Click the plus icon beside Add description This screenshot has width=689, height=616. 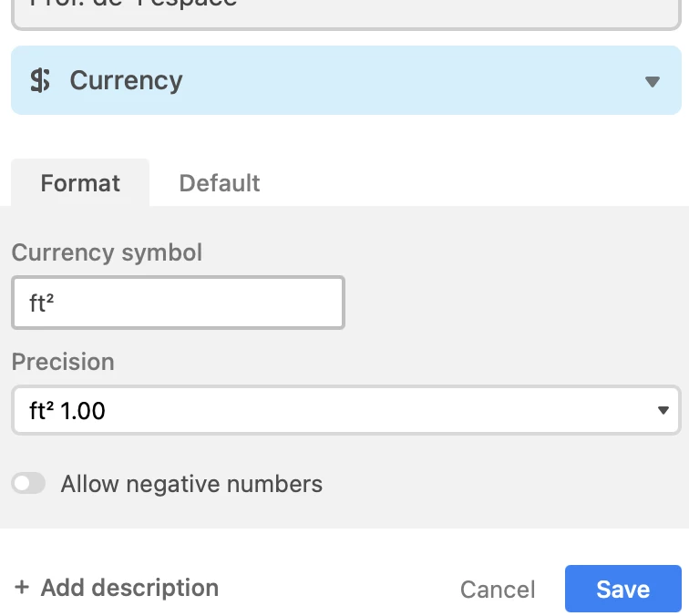click(x=22, y=587)
